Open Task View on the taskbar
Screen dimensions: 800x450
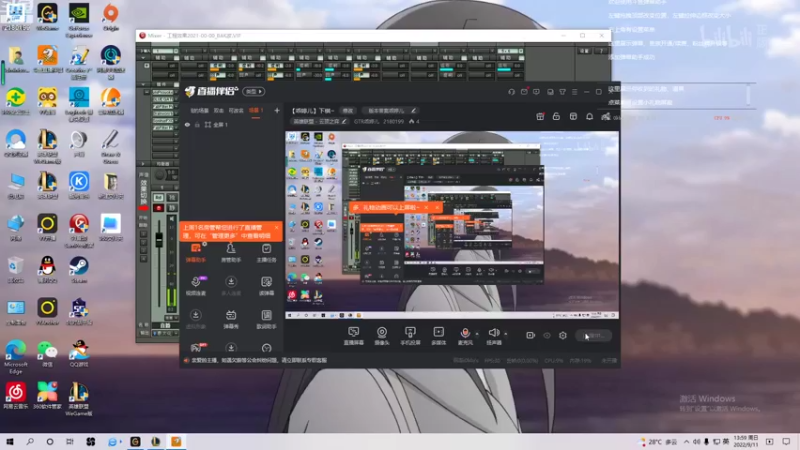coord(70,442)
